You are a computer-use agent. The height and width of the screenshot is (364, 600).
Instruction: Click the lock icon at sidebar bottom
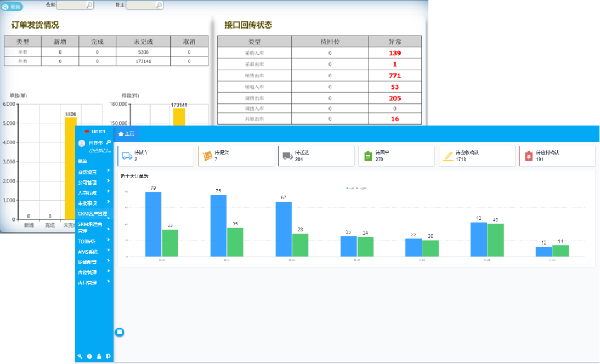pos(99,356)
